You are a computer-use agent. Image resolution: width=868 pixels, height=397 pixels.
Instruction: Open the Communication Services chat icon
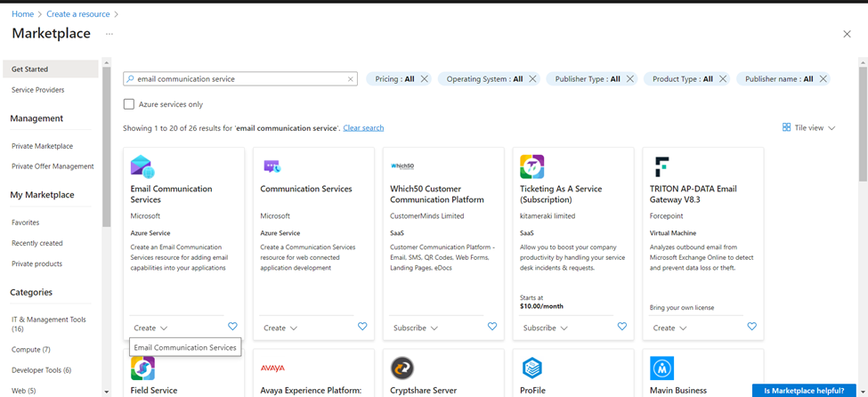(x=272, y=166)
